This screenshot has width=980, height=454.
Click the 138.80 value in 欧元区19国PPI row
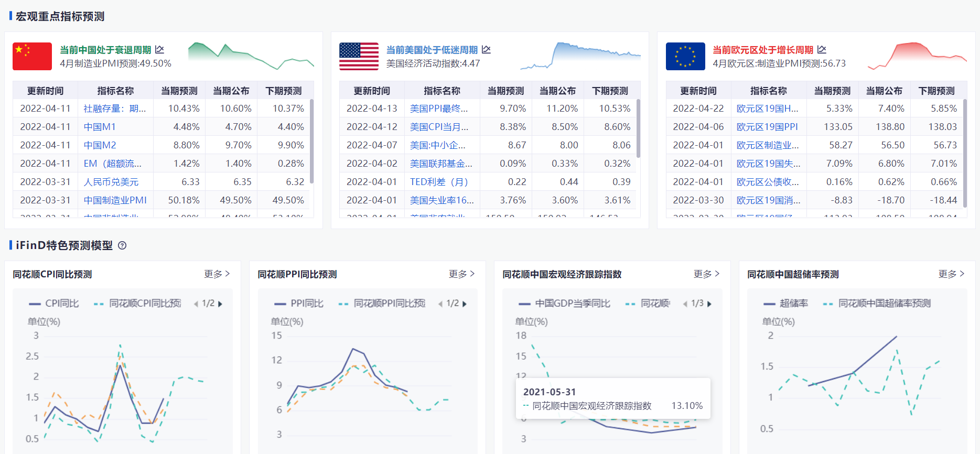tap(890, 127)
